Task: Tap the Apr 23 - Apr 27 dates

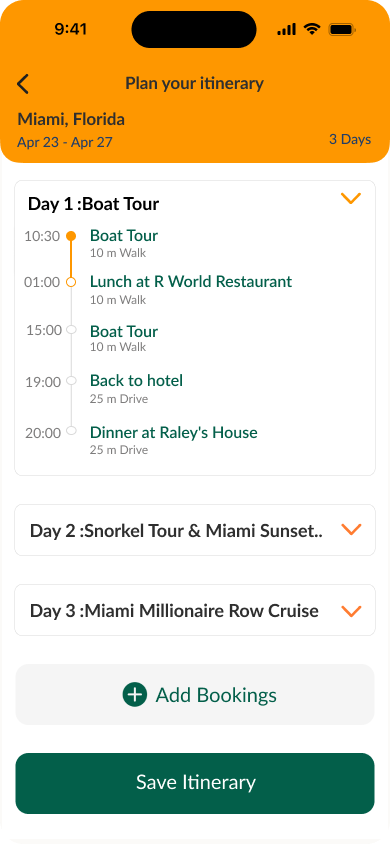Action: (65, 143)
